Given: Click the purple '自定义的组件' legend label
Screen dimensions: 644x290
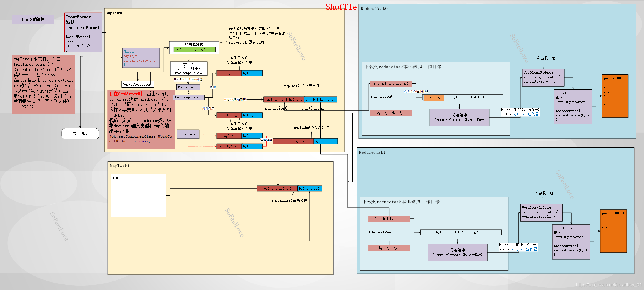Looking at the screenshot, I should click(x=33, y=19).
